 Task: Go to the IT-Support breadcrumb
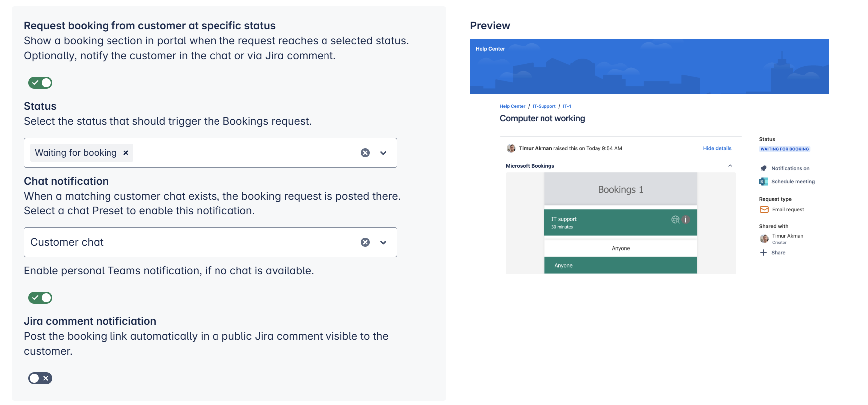click(544, 106)
